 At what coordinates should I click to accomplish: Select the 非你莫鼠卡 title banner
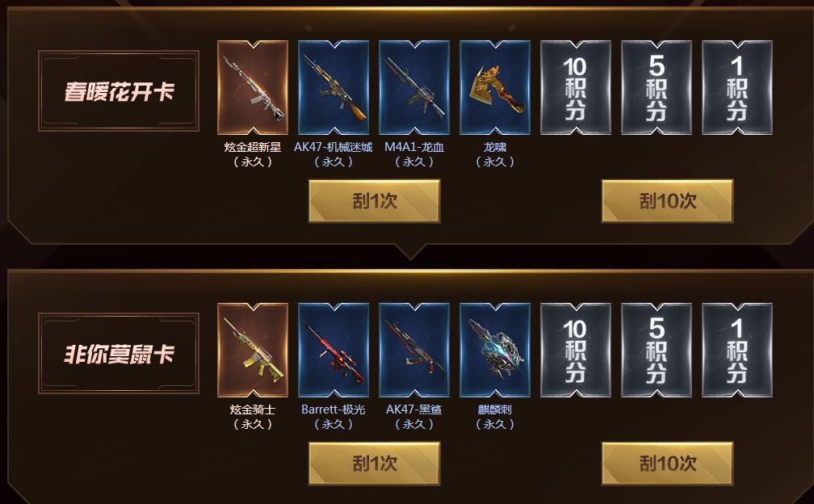119,354
